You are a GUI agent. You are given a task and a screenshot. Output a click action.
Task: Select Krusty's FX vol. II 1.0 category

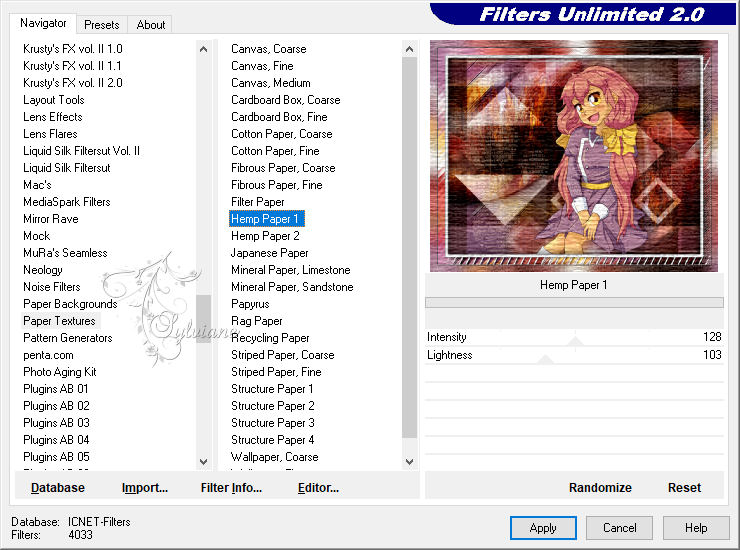73,49
